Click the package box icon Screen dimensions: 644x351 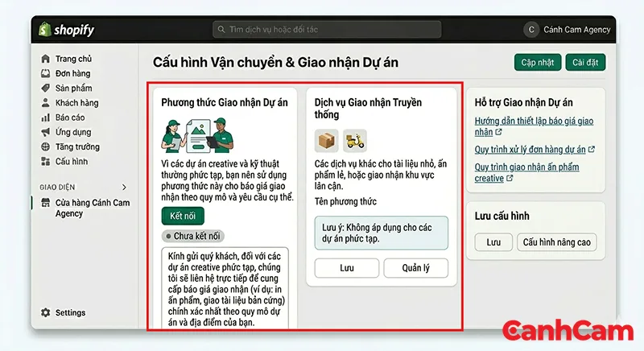pyautogui.click(x=327, y=141)
